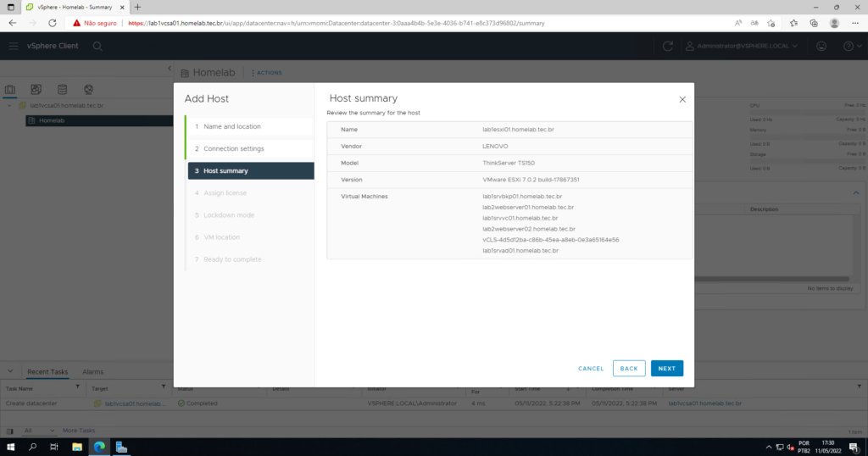This screenshot has height=456, width=868.
Task: Open browser Collections icon
Action: coord(814,23)
